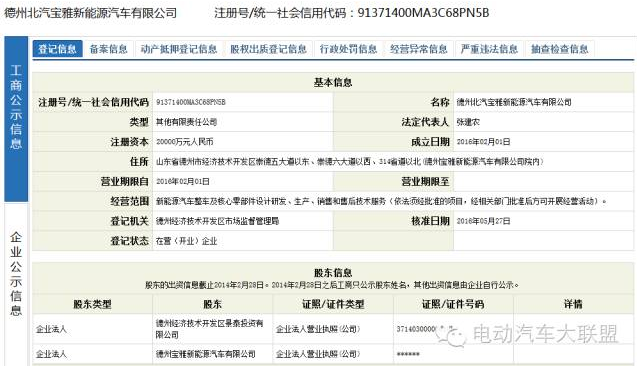The height and width of the screenshot is (366, 637).
Task: Click legal representative name 张建农
Action: [468, 122]
